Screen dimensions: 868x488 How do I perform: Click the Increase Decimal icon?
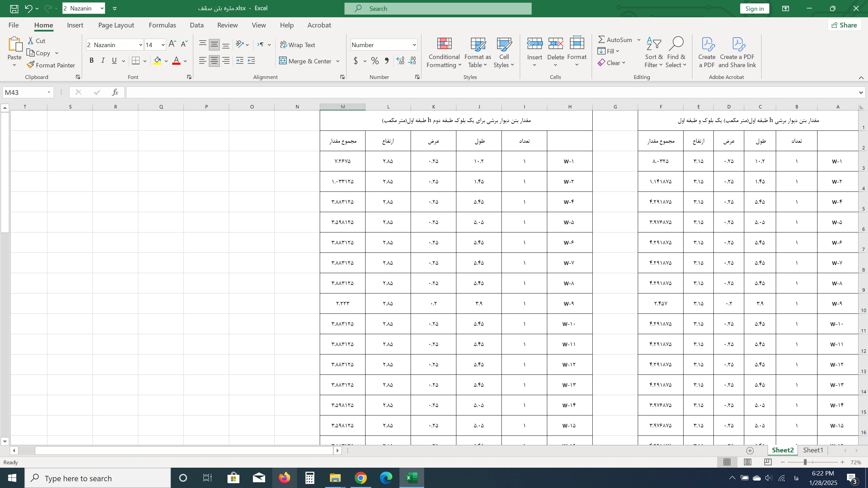400,61
